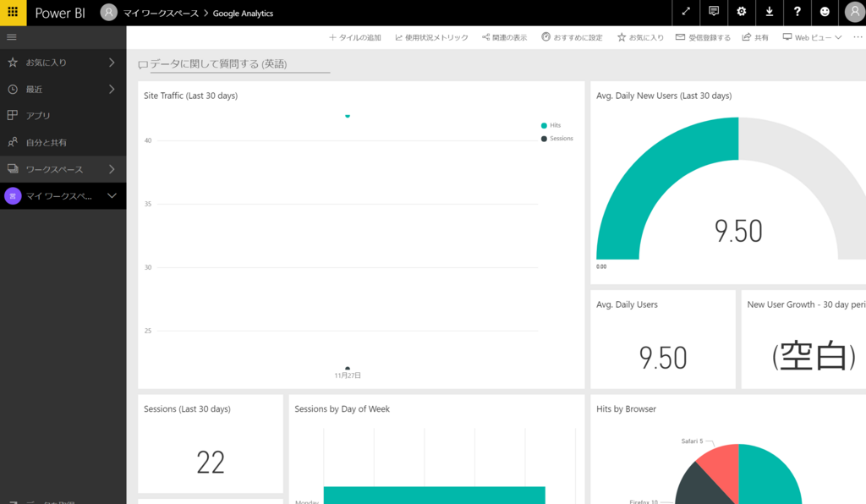Image resolution: width=866 pixels, height=504 pixels.
Task: Go to マイ ワークスペース breadcrumb
Action: 161,14
